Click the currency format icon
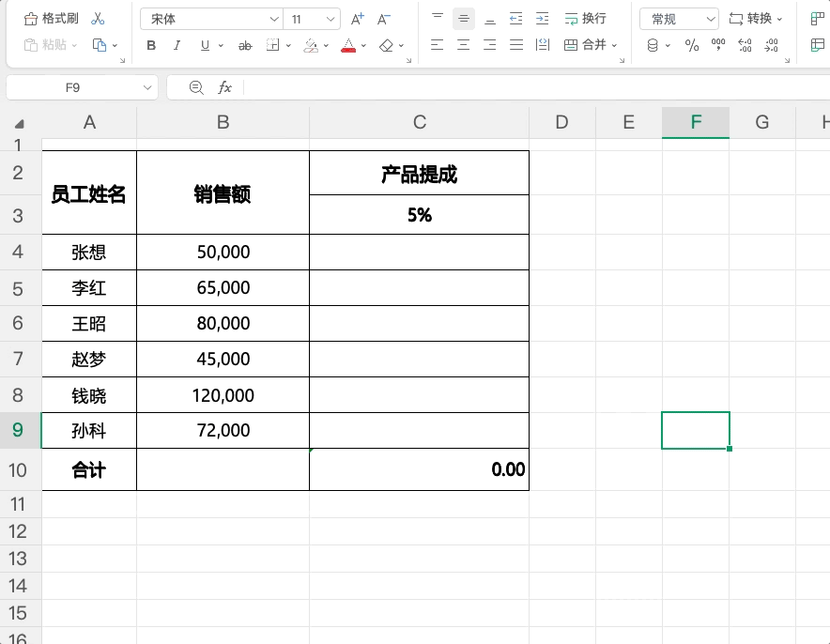 tap(653, 45)
